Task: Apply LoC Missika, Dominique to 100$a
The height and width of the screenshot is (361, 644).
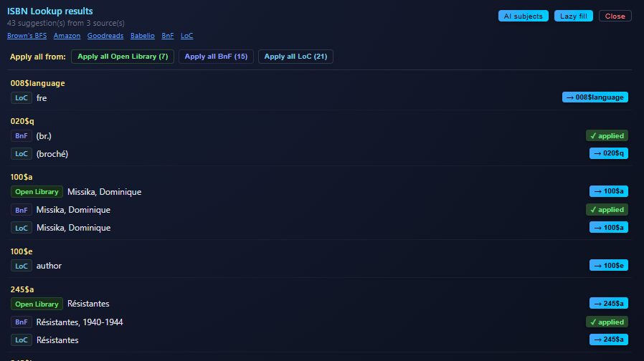Action: [x=609, y=227]
